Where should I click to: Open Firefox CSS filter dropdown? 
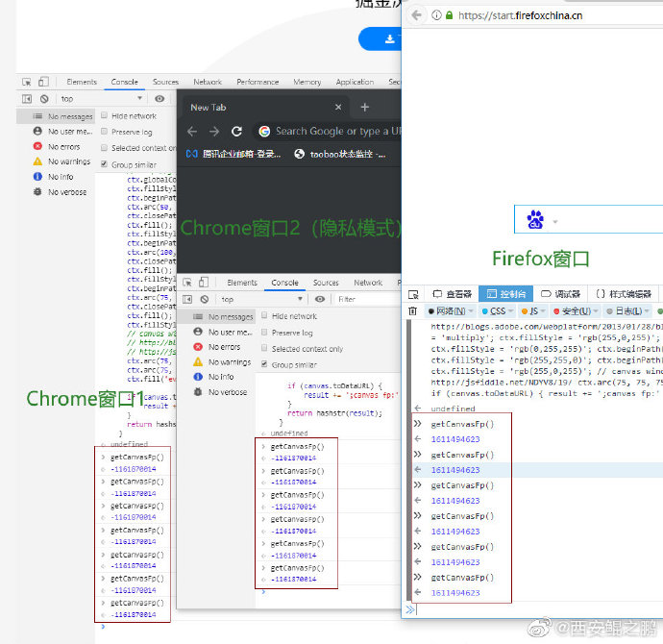[498, 311]
